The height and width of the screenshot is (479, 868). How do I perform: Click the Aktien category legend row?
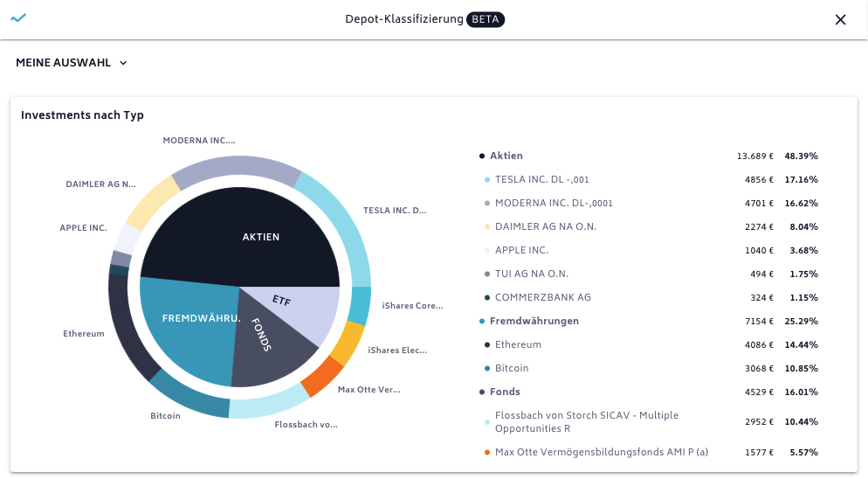(x=506, y=156)
